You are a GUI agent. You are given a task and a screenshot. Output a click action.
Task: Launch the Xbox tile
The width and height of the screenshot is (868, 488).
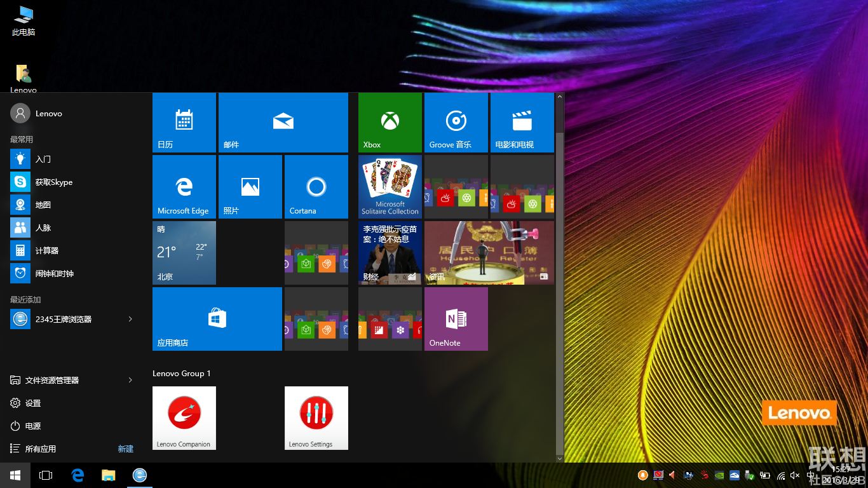[390, 122]
